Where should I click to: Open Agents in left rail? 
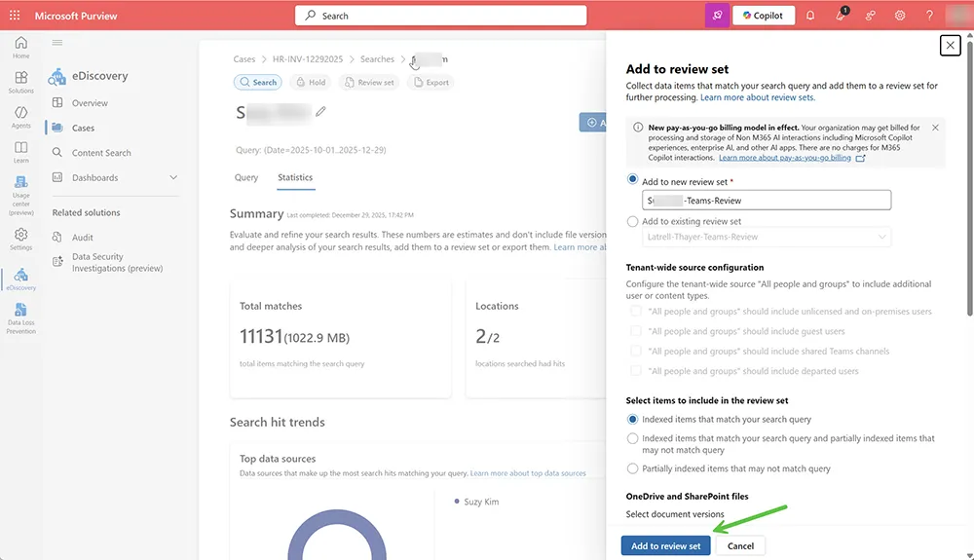click(21, 117)
